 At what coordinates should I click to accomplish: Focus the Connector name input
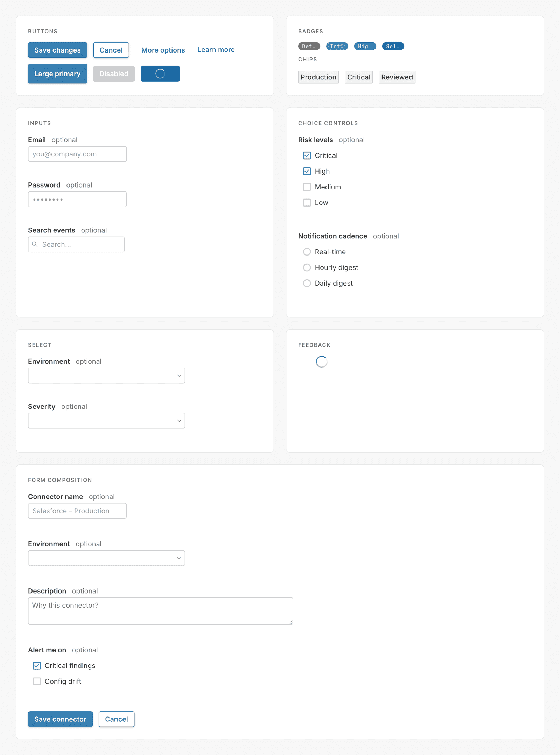point(77,511)
